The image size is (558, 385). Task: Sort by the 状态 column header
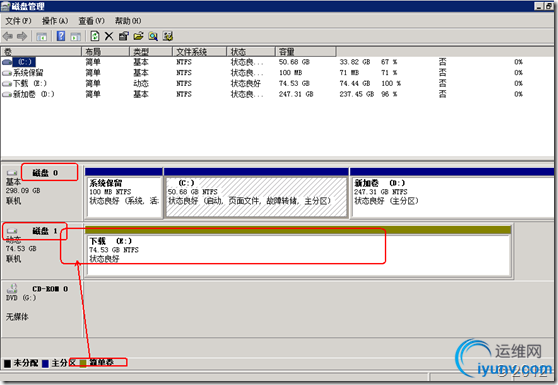(251, 52)
